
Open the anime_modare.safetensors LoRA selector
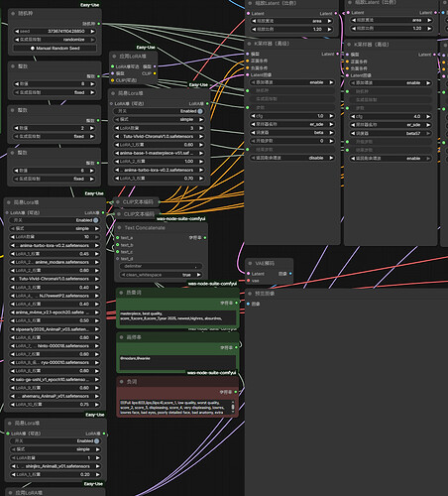(x=55, y=262)
